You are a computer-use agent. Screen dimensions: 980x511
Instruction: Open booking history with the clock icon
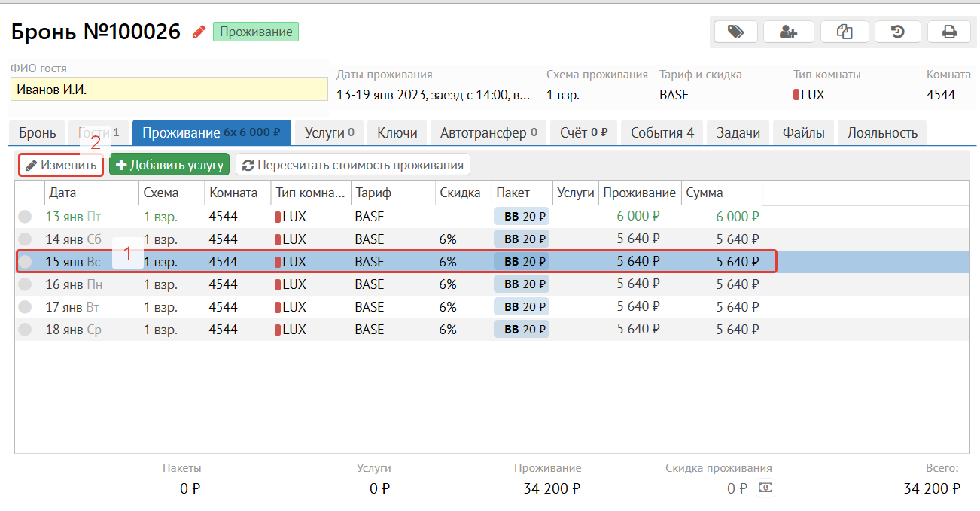(x=897, y=32)
